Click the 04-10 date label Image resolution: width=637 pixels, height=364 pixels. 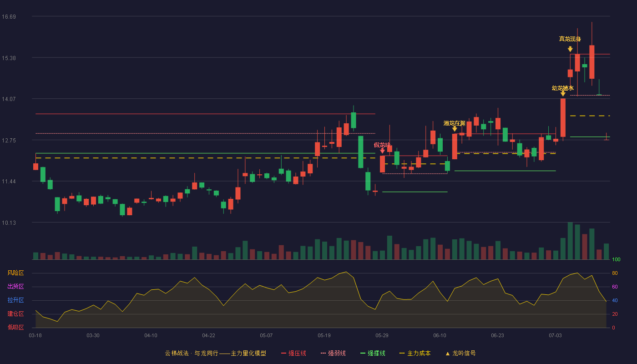pos(151,335)
